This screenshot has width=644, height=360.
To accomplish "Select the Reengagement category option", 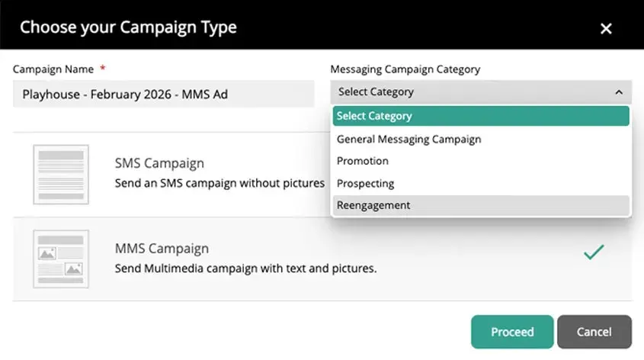I will click(373, 205).
